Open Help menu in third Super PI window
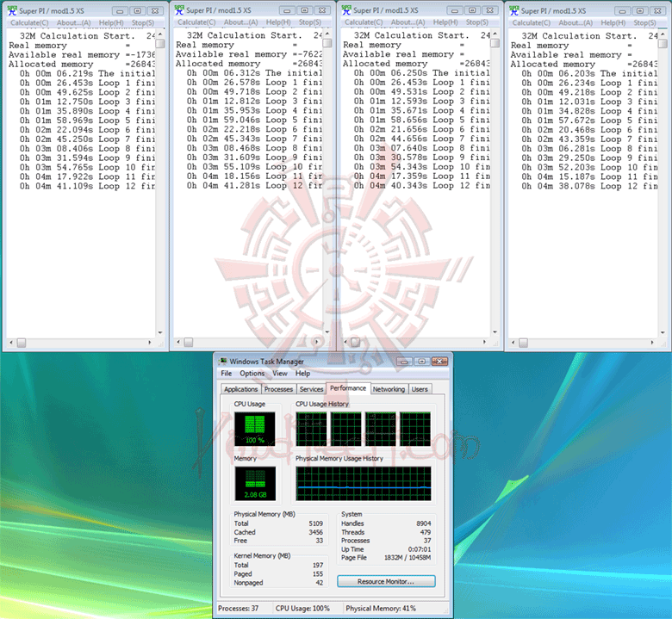The image size is (672, 619). [445, 22]
